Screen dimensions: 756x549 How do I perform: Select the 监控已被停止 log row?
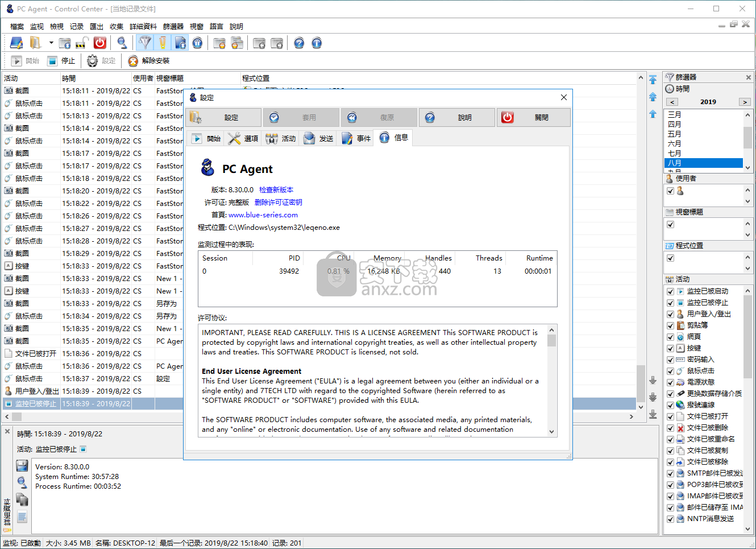pos(319,404)
